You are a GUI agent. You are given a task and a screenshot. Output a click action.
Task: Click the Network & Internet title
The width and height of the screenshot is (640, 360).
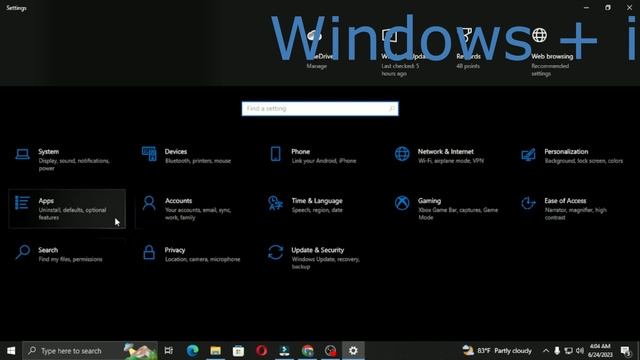[446, 151]
